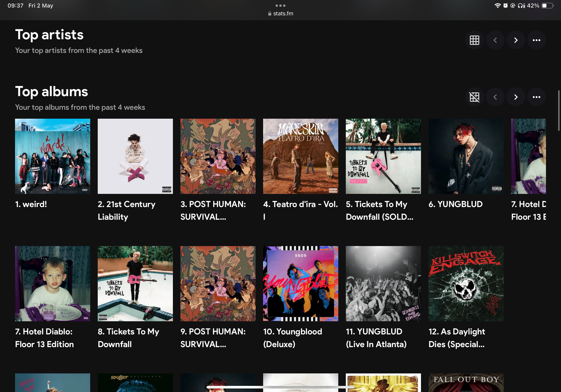This screenshot has height=392, width=561.
Task: Tap the 09:37 clock in status bar
Action: (16, 5)
